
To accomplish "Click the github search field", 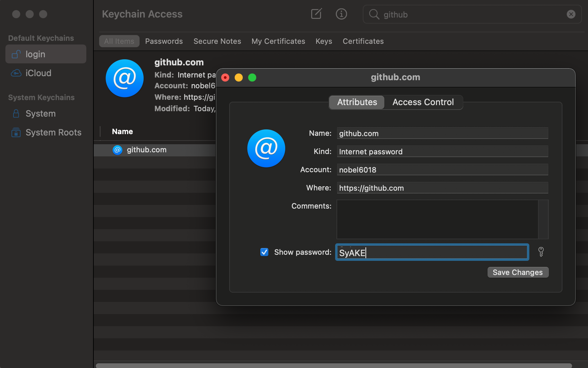I will pyautogui.click(x=472, y=14).
